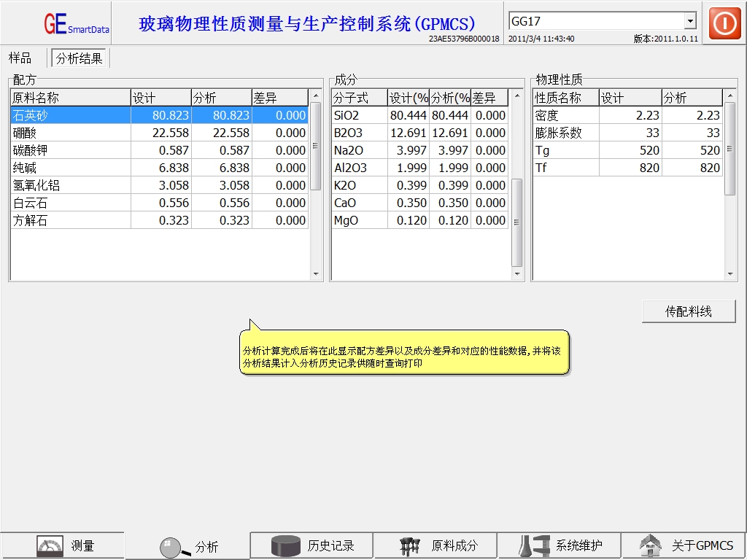Select the CaO row
This screenshot has height=560, width=747.
(x=419, y=203)
